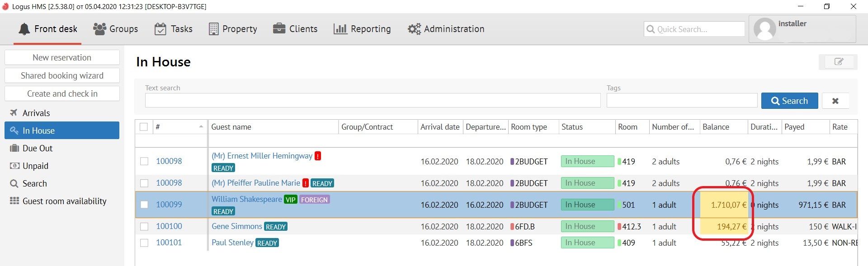Screen dimensions: 868x266
Task: Open Property building icon menu
Action: [213, 29]
